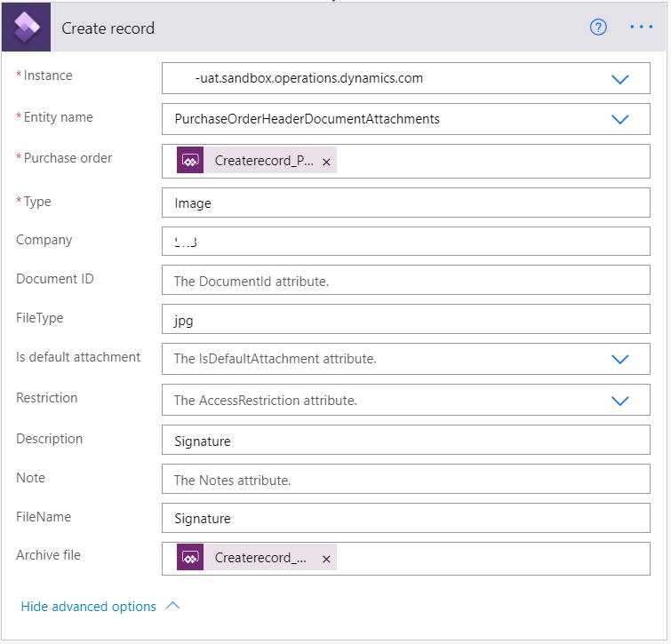Click the Createrecord_P token icon in Purchase order
Viewport: 671px width, 644px height.
(x=190, y=161)
